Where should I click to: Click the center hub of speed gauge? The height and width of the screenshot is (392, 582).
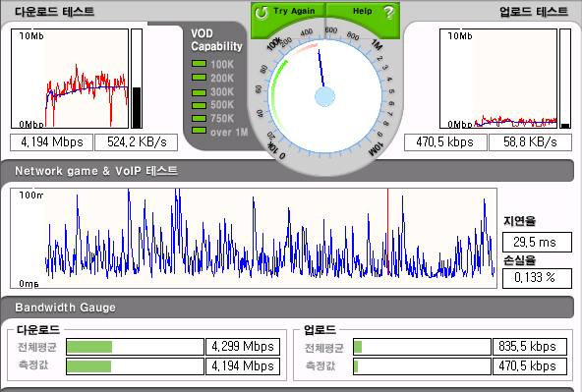pyautogui.click(x=324, y=97)
